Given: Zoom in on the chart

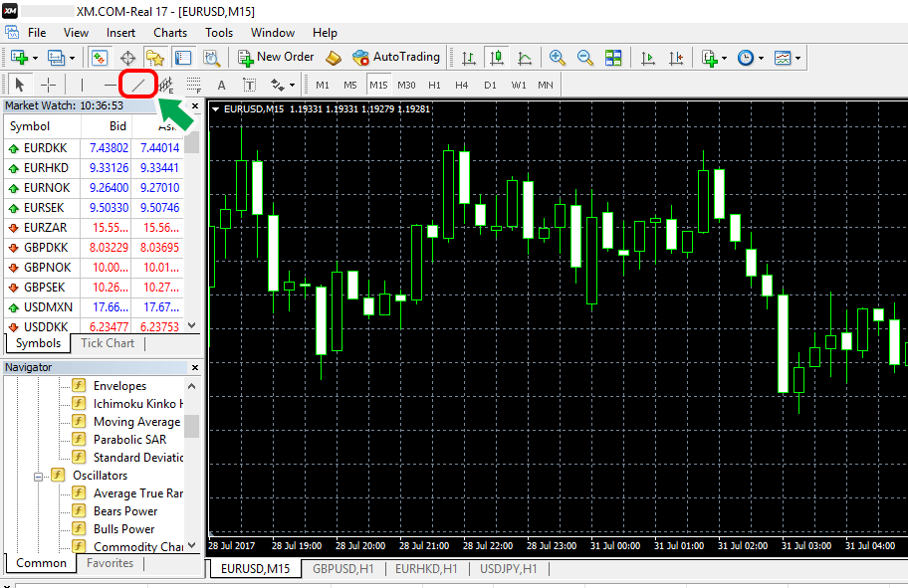Looking at the screenshot, I should (x=558, y=58).
